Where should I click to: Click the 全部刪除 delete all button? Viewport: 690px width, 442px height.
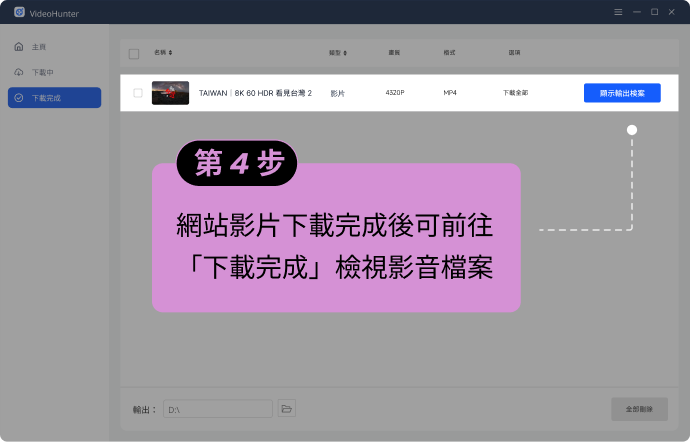tap(639, 409)
